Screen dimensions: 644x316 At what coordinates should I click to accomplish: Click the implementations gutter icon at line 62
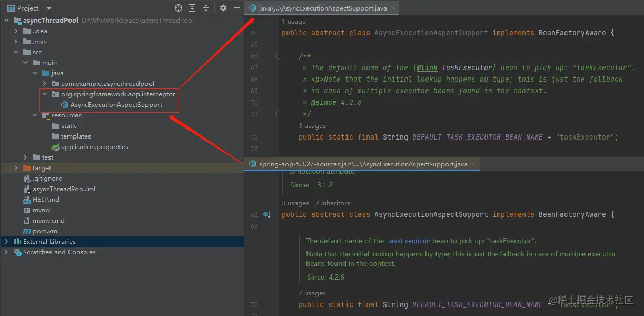(267, 214)
